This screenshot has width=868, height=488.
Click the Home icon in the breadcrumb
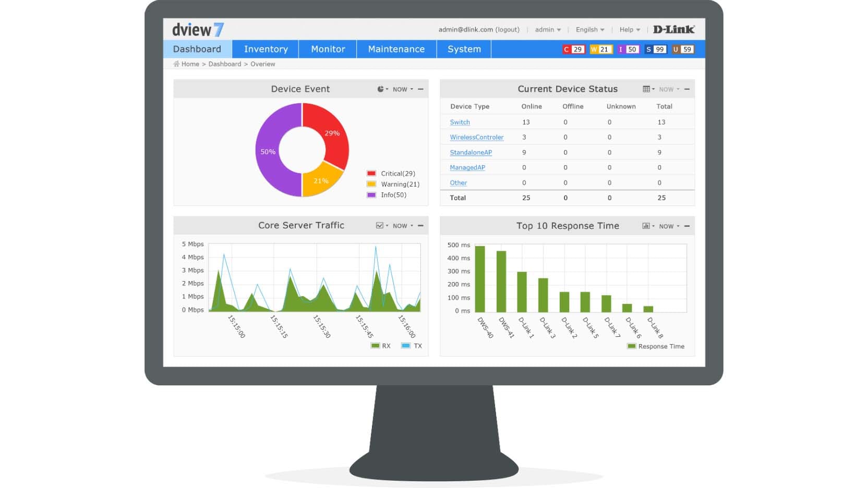176,64
